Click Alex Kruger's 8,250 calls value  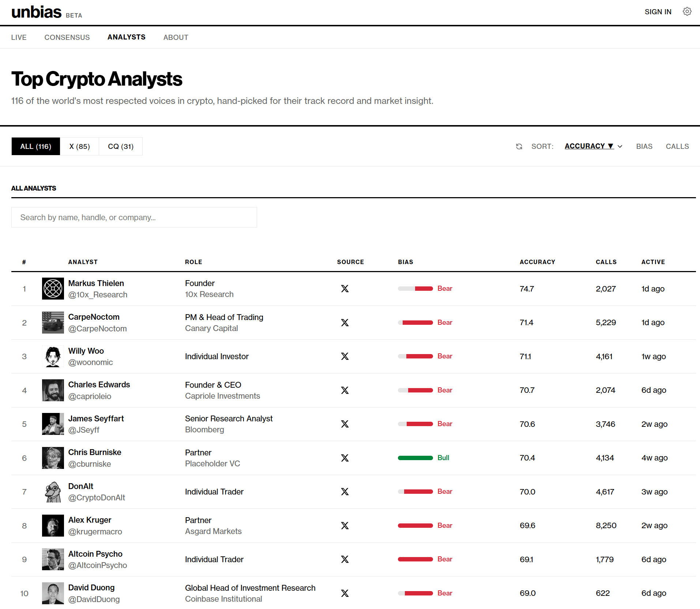pyautogui.click(x=606, y=526)
